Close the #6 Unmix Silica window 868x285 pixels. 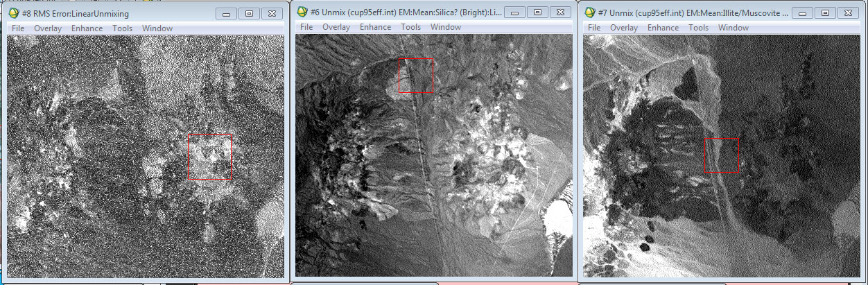pos(562,12)
